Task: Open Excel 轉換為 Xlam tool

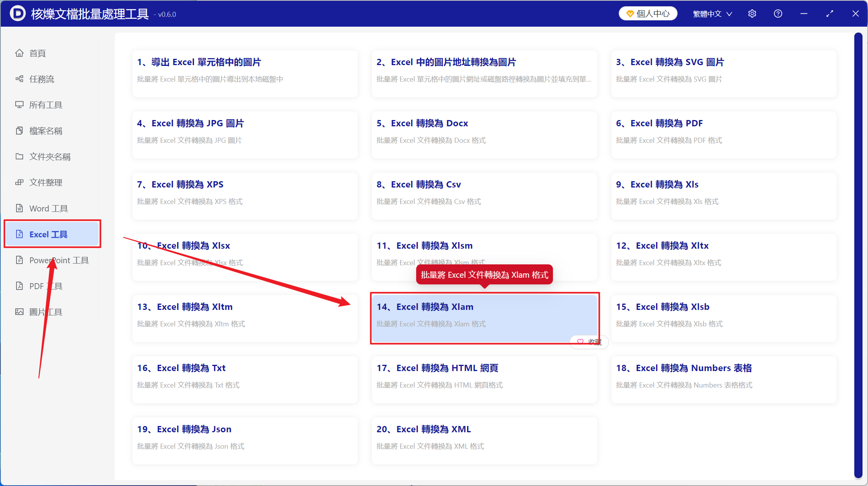Action: tap(484, 318)
